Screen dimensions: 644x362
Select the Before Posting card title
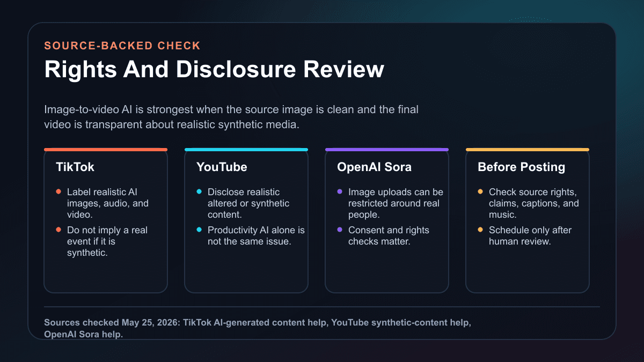pyautogui.click(x=521, y=167)
